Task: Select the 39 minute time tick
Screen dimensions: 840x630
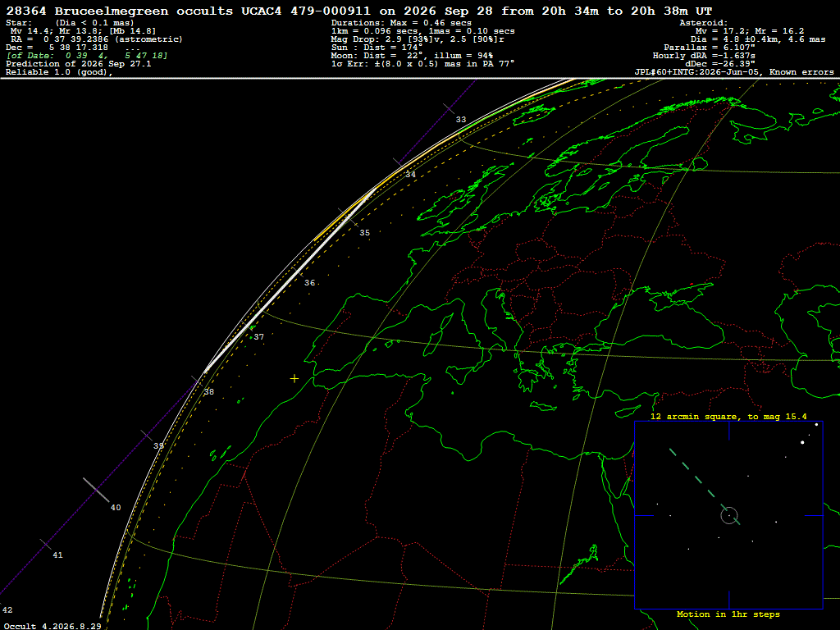Action: pyautogui.click(x=158, y=445)
